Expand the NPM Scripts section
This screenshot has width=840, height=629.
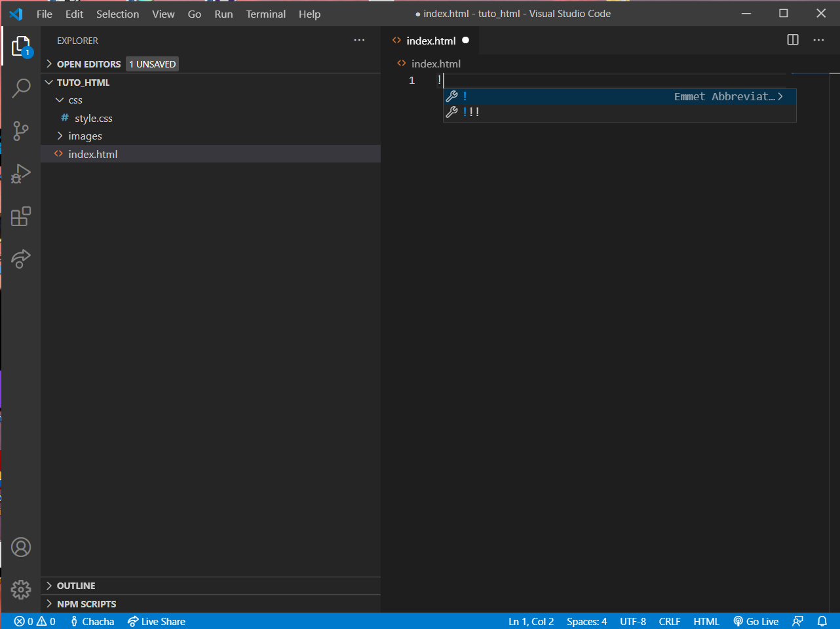click(x=210, y=604)
